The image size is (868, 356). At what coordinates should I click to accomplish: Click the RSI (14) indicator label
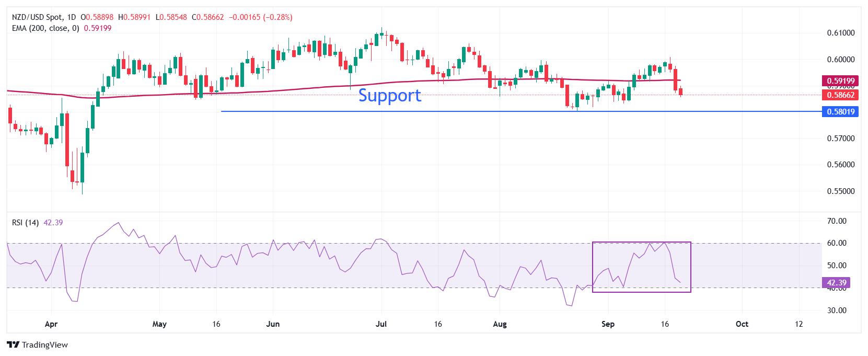click(26, 223)
